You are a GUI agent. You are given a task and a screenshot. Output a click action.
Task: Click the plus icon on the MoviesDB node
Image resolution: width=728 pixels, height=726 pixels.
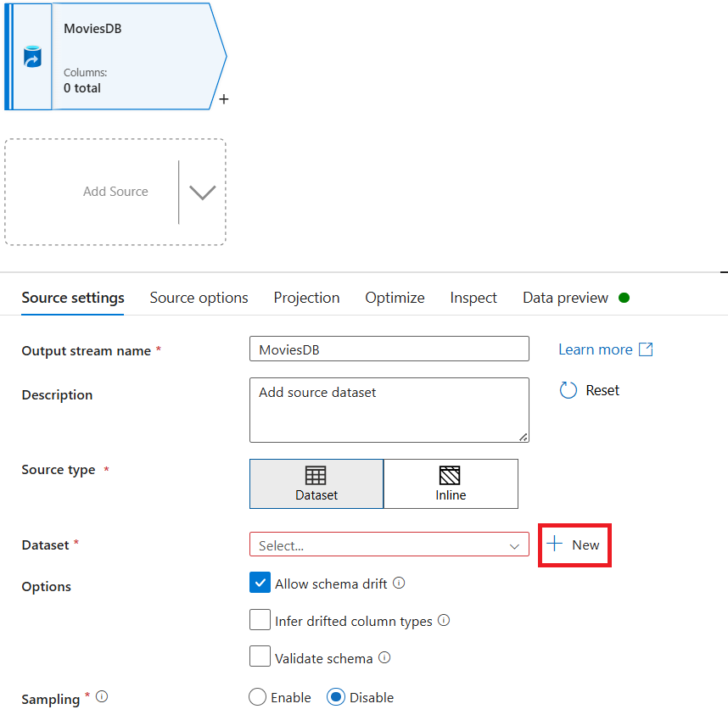[x=223, y=99]
